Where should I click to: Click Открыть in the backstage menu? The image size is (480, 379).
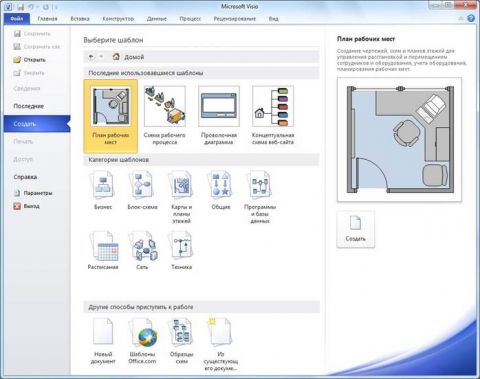tap(29, 60)
